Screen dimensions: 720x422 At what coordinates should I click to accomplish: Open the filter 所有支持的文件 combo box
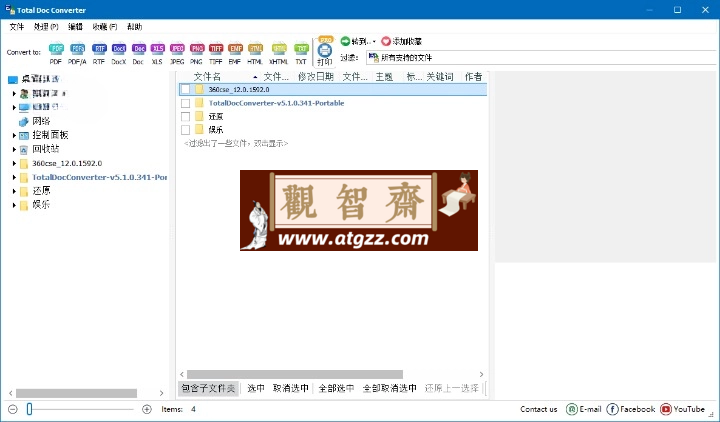[542, 58]
